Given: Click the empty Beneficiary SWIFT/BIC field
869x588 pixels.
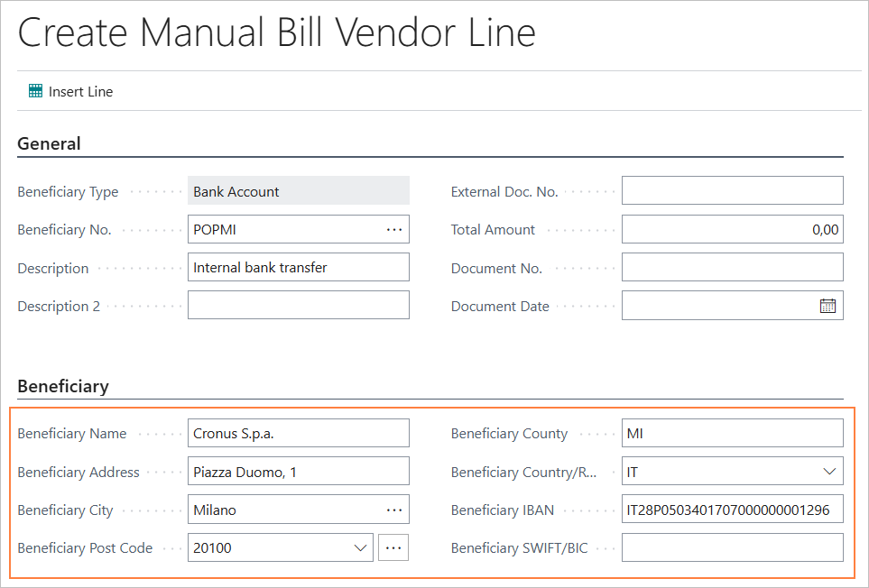Looking at the screenshot, I should coord(732,547).
